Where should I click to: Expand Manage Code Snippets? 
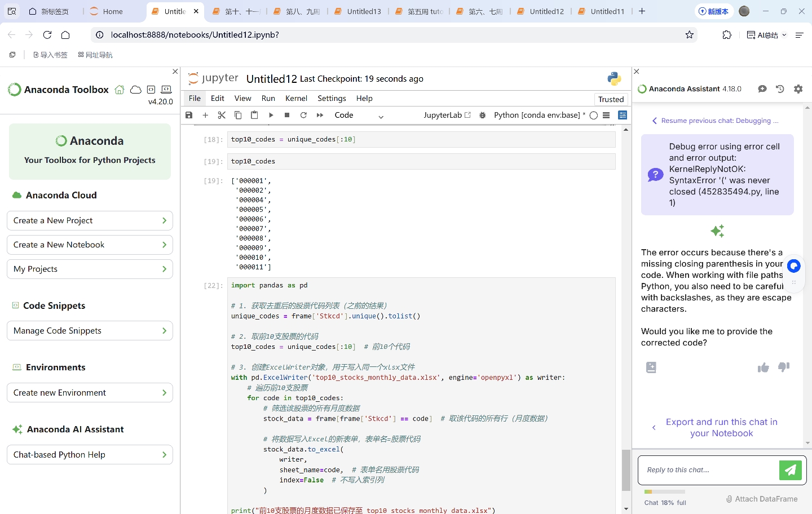coord(90,331)
